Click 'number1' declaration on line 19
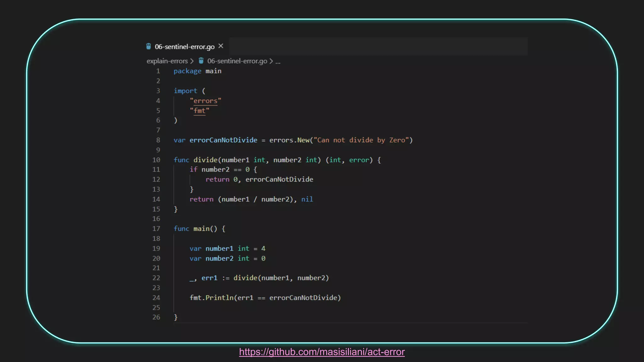The height and width of the screenshot is (362, 644). click(x=219, y=249)
